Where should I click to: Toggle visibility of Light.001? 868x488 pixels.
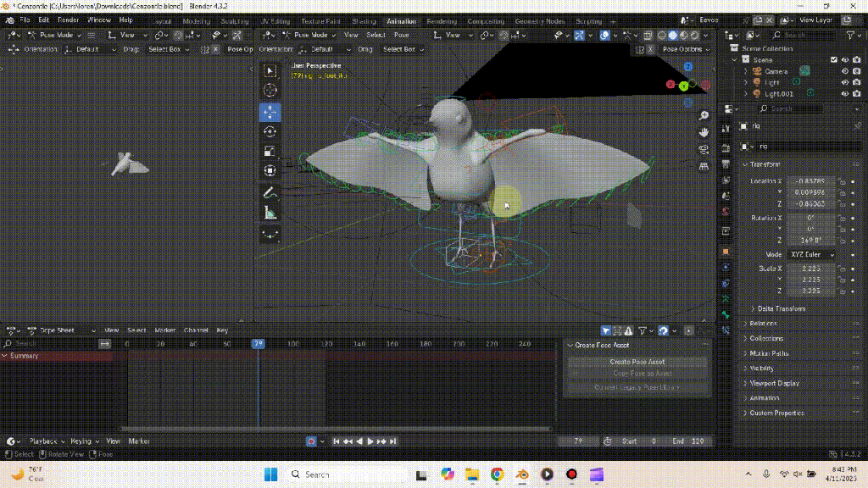pos(844,93)
